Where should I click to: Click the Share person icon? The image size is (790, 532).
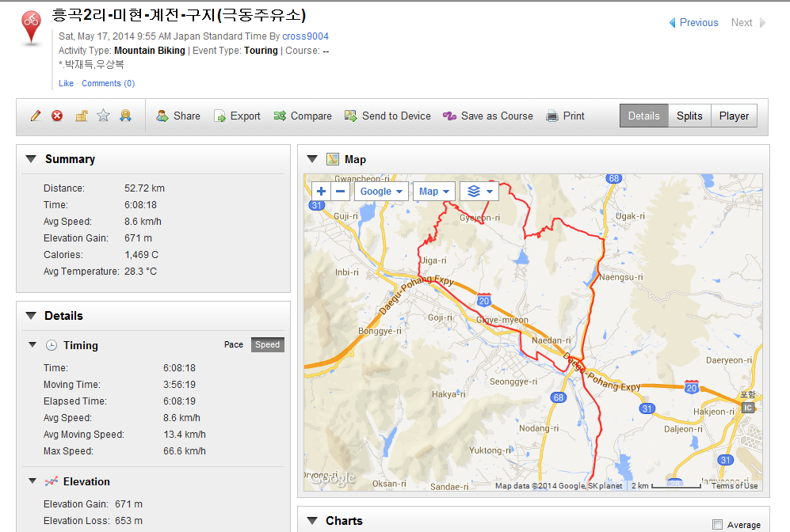tap(162, 116)
